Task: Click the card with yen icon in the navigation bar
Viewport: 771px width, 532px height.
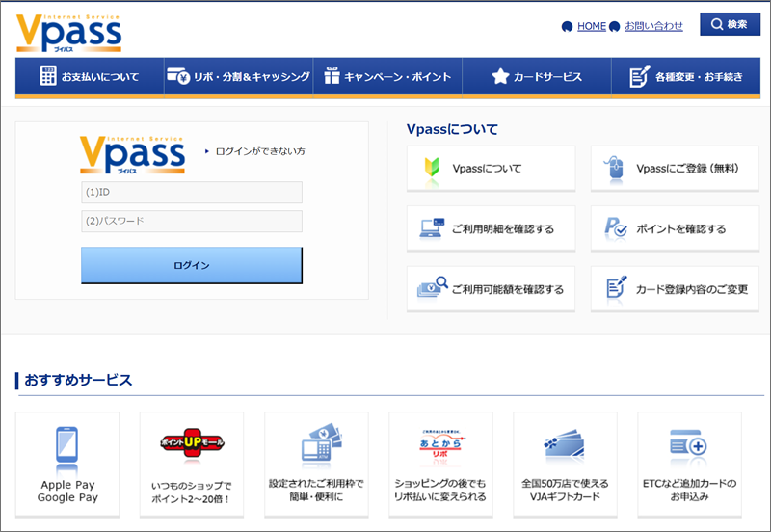Action: point(178,76)
